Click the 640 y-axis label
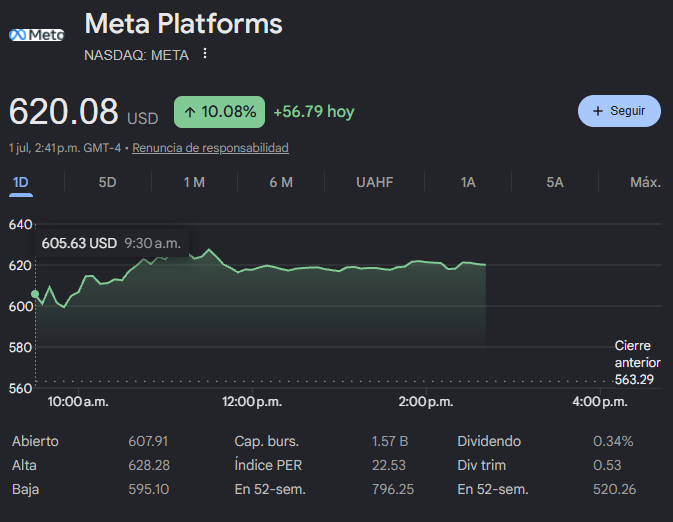This screenshot has height=522, width=673. (x=20, y=225)
